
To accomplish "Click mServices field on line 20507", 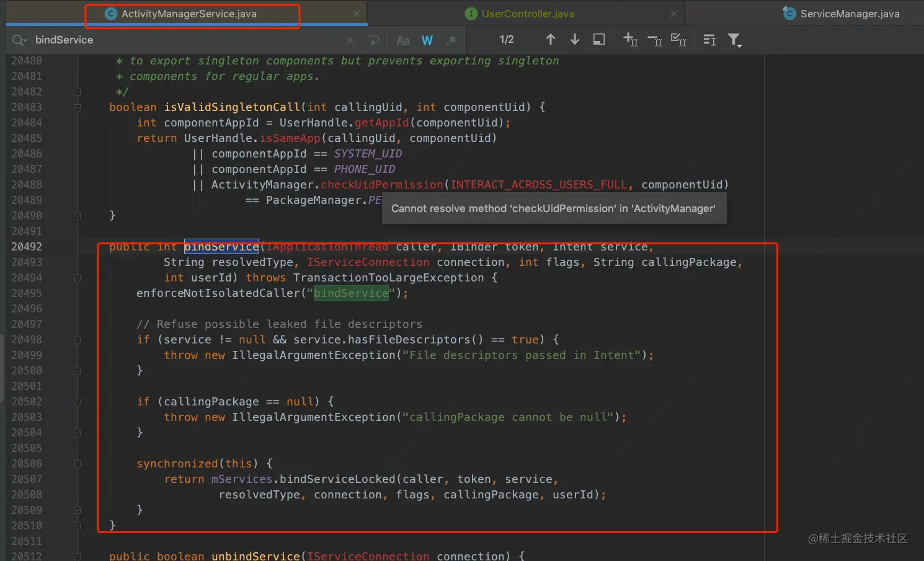I will tap(242, 479).
